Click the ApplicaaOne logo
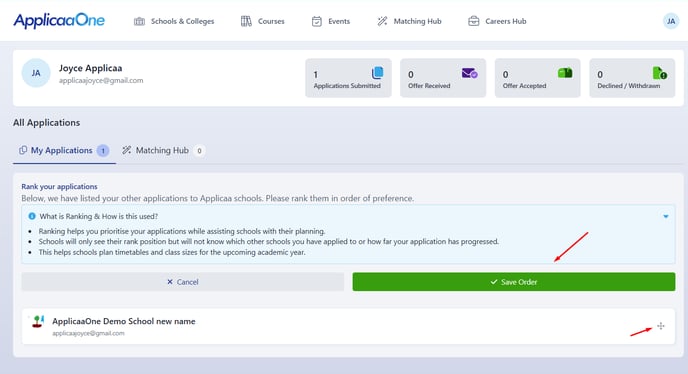 pos(59,21)
